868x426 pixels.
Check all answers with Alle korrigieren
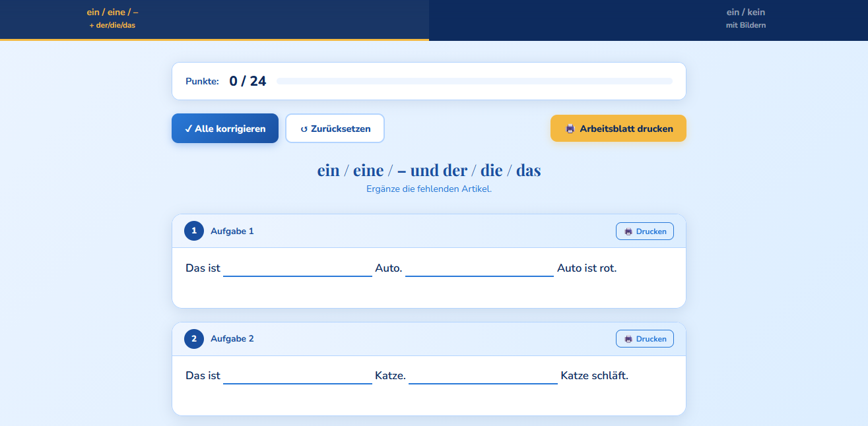point(225,129)
